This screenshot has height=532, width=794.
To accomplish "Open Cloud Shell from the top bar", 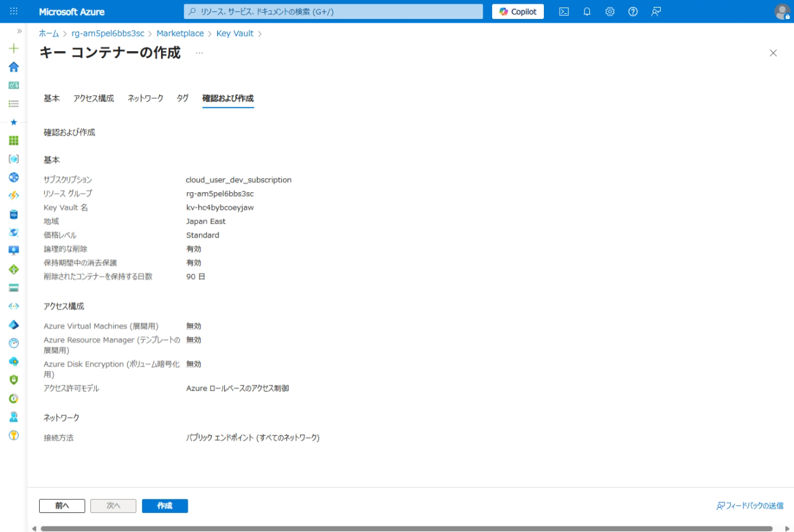I will [564, 11].
